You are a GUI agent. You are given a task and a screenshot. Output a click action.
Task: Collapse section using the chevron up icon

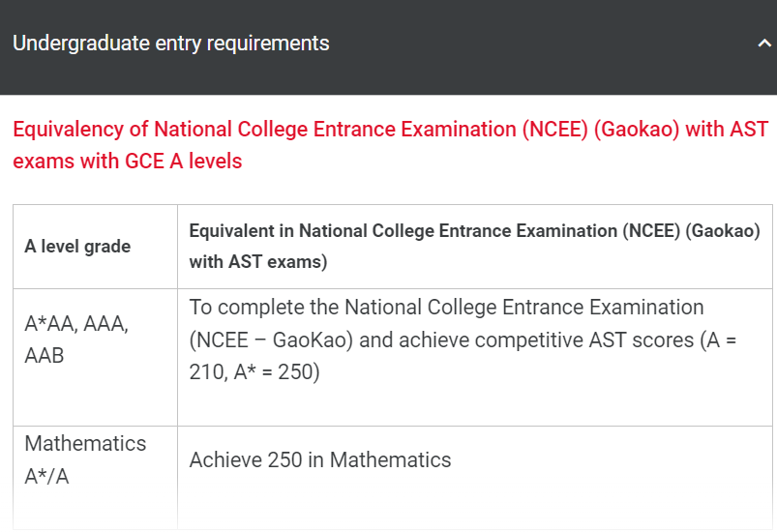(764, 44)
